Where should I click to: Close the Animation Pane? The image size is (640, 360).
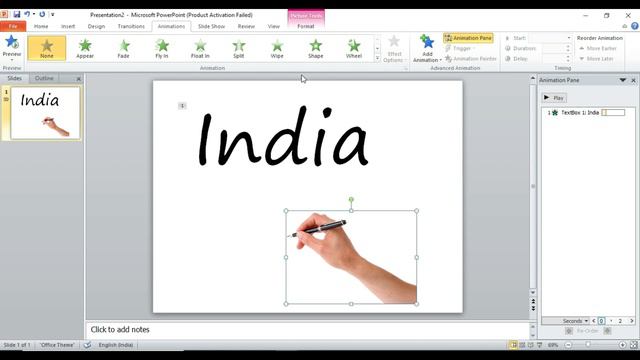click(x=633, y=80)
